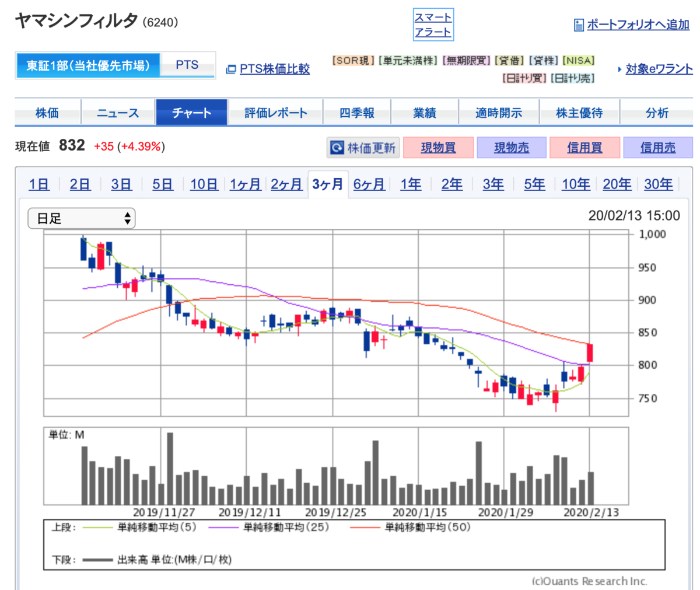Select the 1日 chart range
This screenshot has width=700, height=590.
pyautogui.click(x=39, y=184)
